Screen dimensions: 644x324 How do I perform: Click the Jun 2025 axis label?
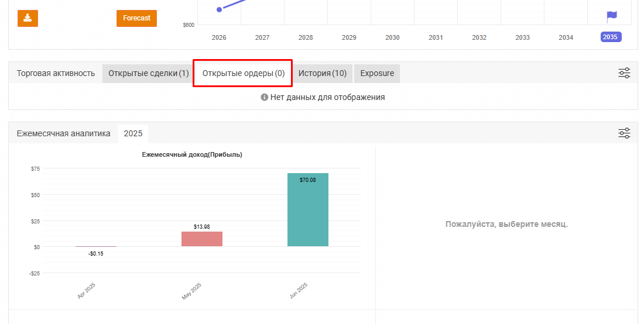click(x=299, y=291)
